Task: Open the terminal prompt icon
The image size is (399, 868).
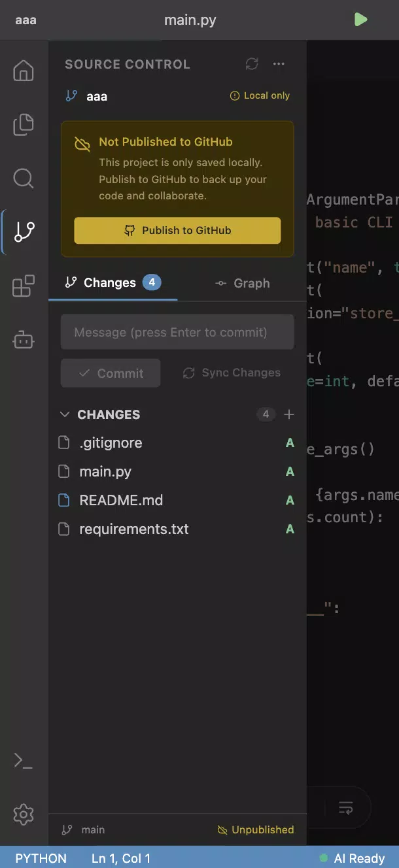Action: tap(24, 760)
